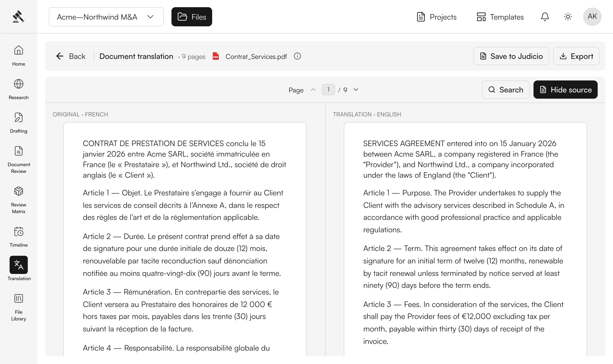The height and width of the screenshot is (364, 613).
Task: Click the English Article 2 — Term paragraph
Action: click(463, 267)
